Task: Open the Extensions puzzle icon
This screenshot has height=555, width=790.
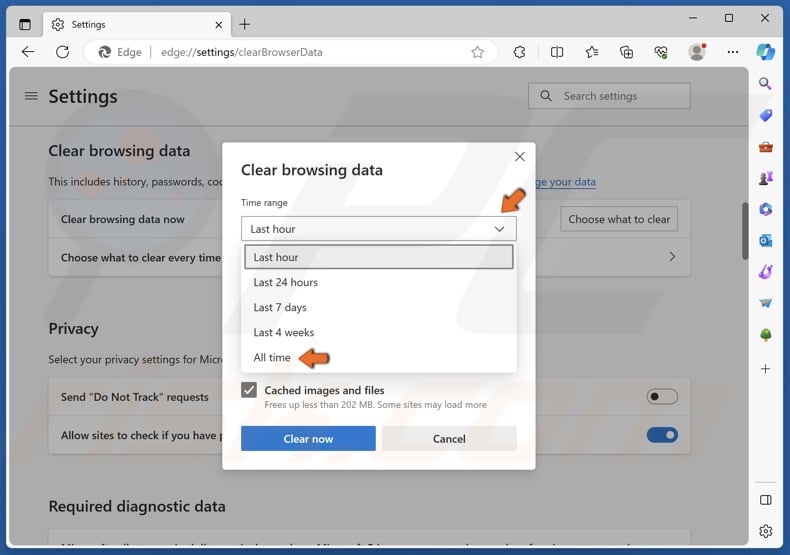Action: tap(520, 52)
